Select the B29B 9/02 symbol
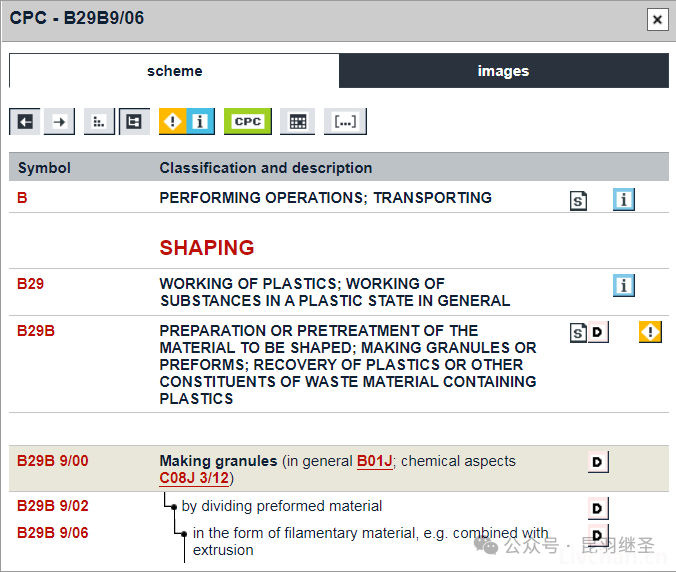Viewport: 676px width, 572px height. (x=53, y=506)
